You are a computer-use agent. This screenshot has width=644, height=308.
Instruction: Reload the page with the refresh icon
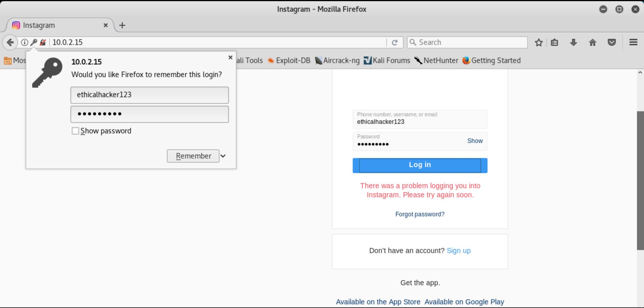coord(395,42)
